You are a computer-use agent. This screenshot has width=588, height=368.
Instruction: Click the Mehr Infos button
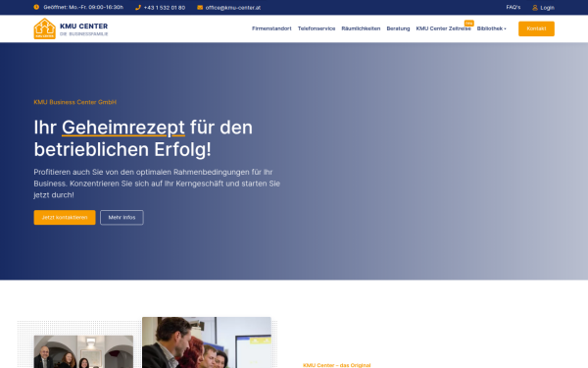click(122, 218)
